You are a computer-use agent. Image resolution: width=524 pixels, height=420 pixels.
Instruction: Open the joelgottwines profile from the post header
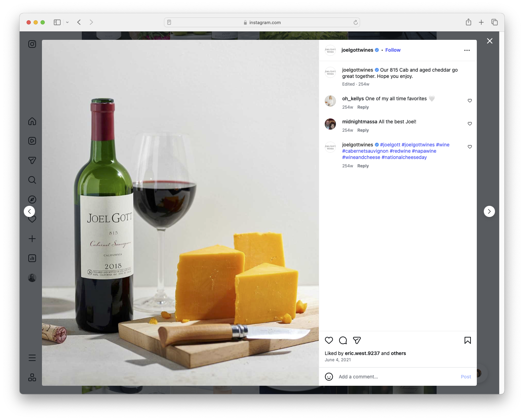(x=357, y=50)
